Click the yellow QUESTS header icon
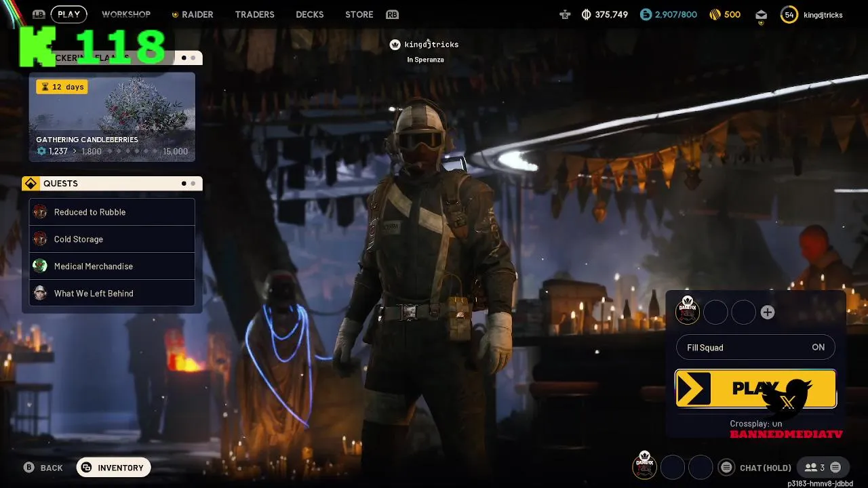The width and height of the screenshot is (868, 488). 30,184
